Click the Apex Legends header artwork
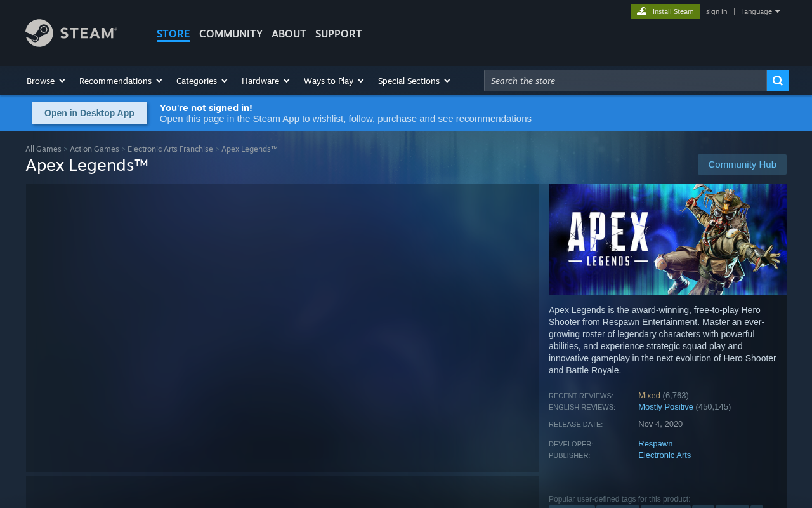The height and width of the screenshot is (508, 812). point(667,239)
